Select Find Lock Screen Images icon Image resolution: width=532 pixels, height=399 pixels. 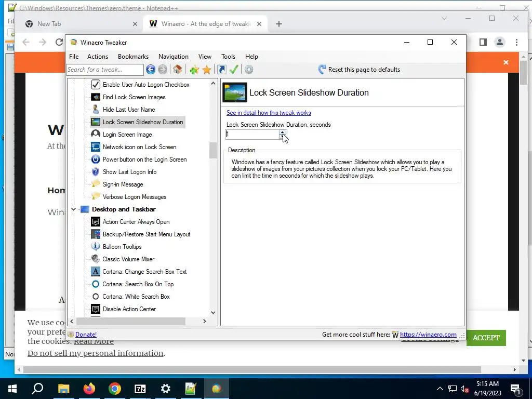click(96, 97)
